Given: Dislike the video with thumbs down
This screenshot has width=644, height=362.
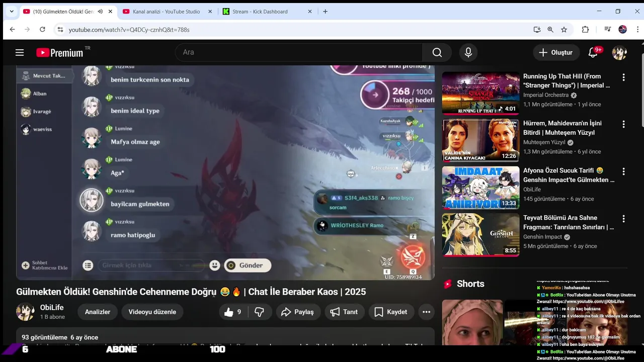Looking at the screenshot, I should click(x=260, y=312).
